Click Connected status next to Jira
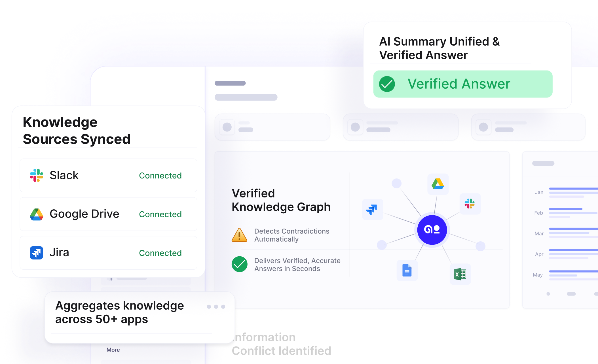The width and height of the screenshot is (598, 364). point(160,253)
